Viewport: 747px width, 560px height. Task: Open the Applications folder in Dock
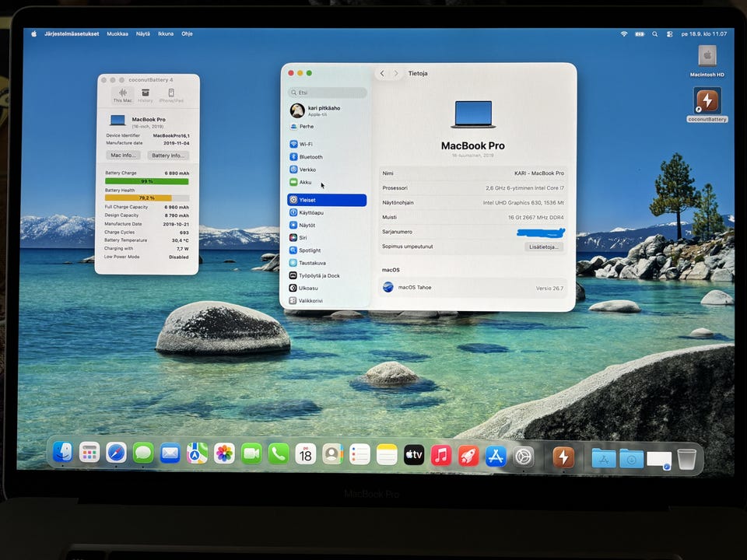[604, 458]
